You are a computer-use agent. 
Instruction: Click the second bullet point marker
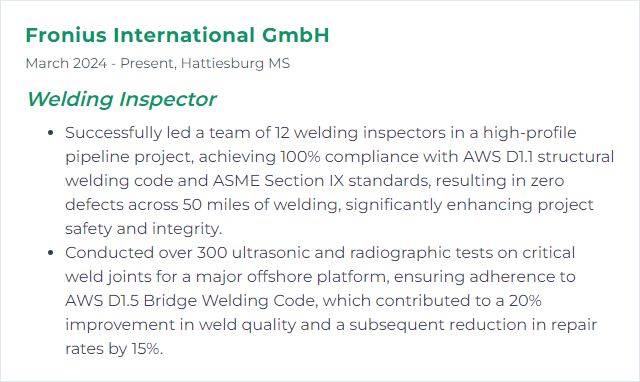tap(51, 253)
